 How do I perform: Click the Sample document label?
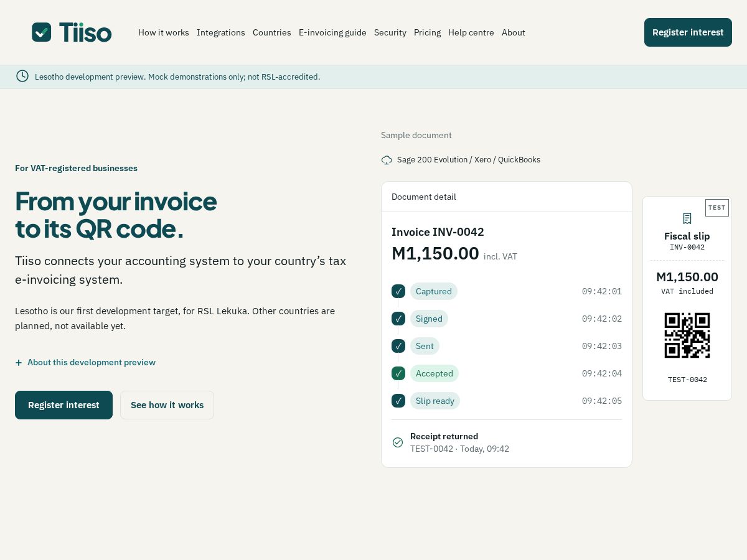click(x=416, y=135)
